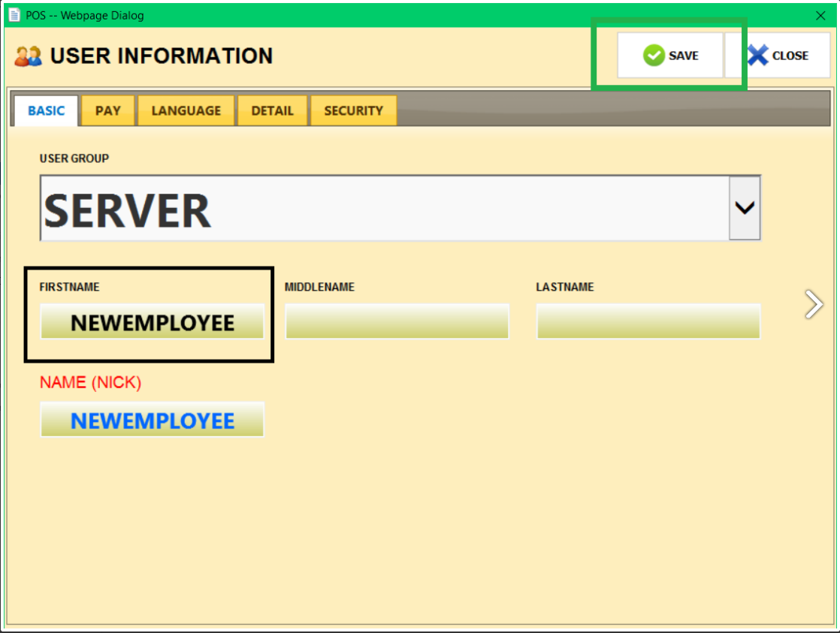Click the right chevron next page arrow
This screenshot has height=633, width=840.
[814, 305]
